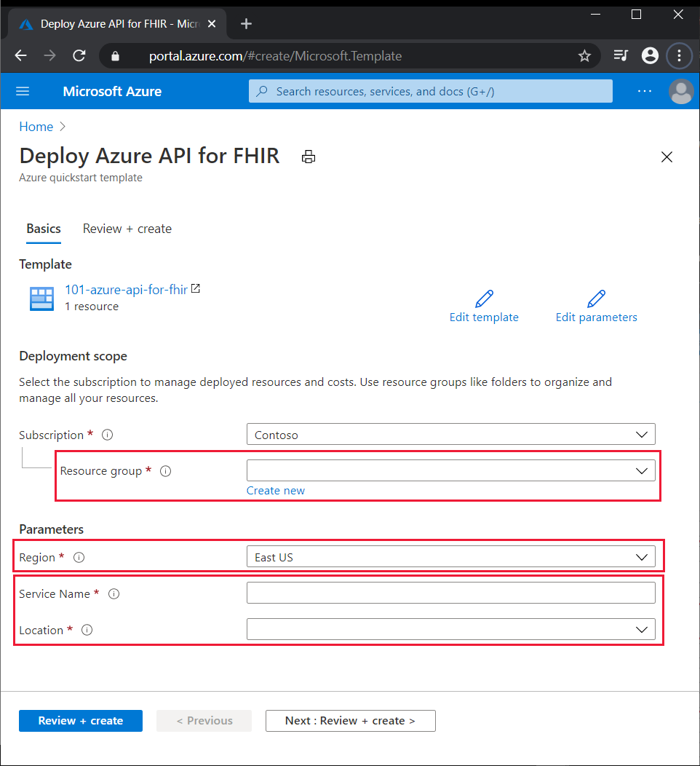Open the Azure portal hamburger menu
The width and height of the screenshot is (700, 766).
(23, 91)
